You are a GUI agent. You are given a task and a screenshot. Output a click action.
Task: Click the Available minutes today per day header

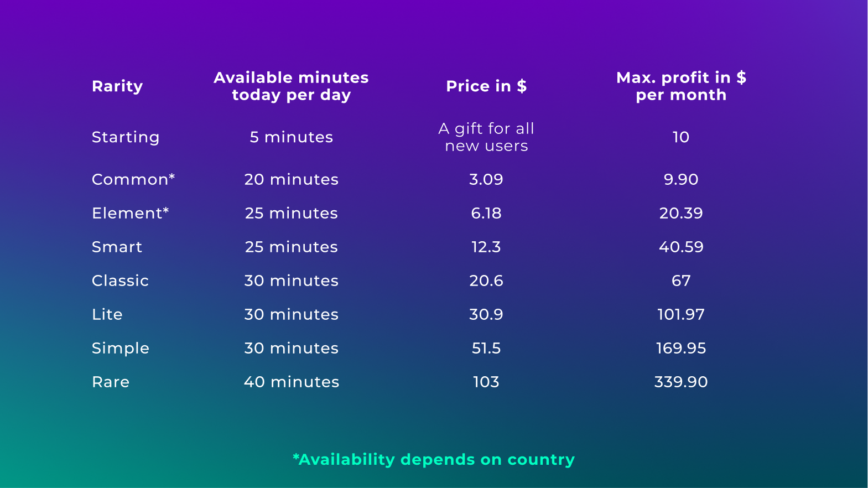[291, 86]
